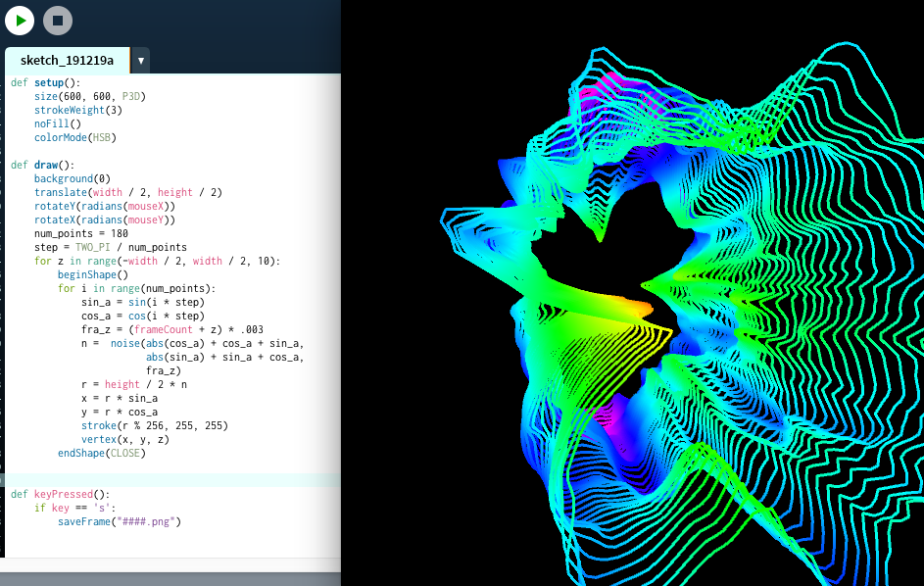Viewport: 924px width, 586px height.
Task: Click the num_points = 180 assignment
Action: click(x=81, y=234)
